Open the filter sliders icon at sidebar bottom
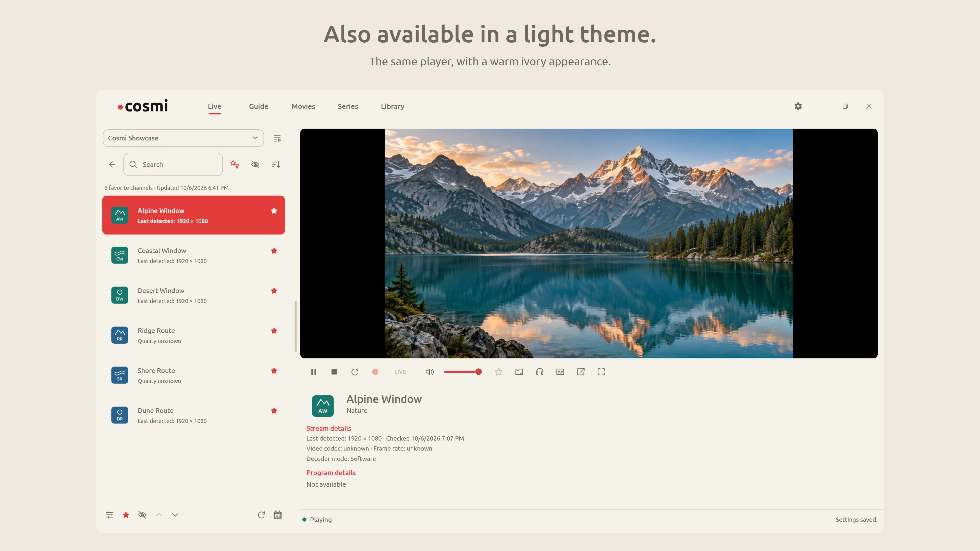This screenshot has height=551, width=980. click(x=109, y=515)
